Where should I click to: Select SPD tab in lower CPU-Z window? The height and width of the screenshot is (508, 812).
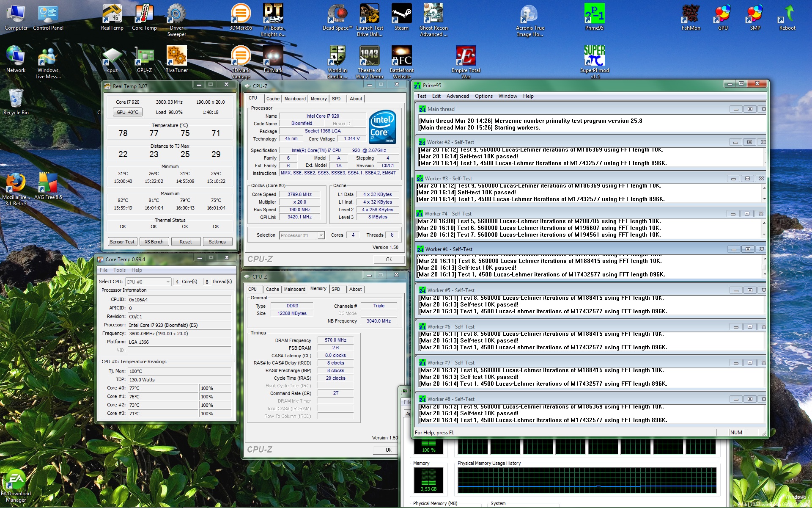[x=336, y=289]
